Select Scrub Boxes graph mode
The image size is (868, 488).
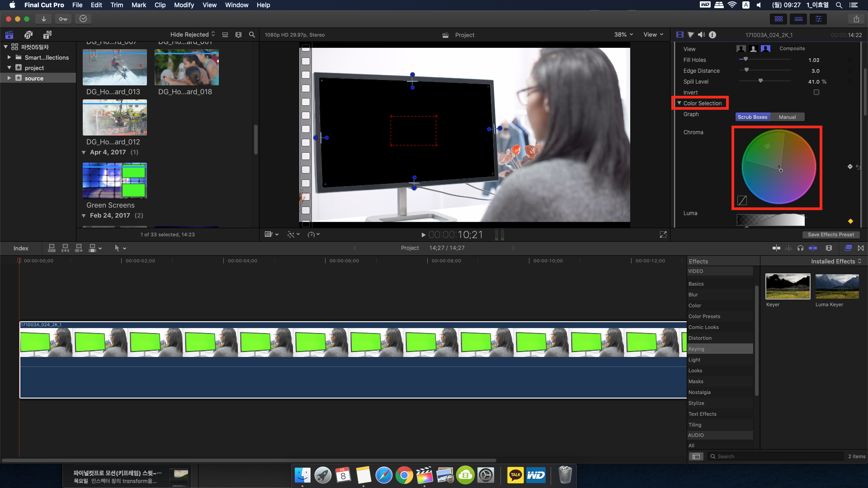753,117
